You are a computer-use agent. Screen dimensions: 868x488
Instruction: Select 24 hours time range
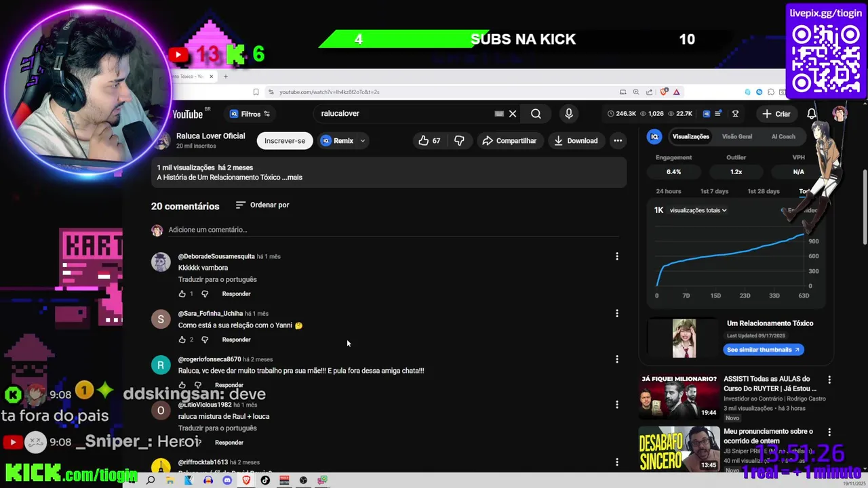tap(669, 191)
